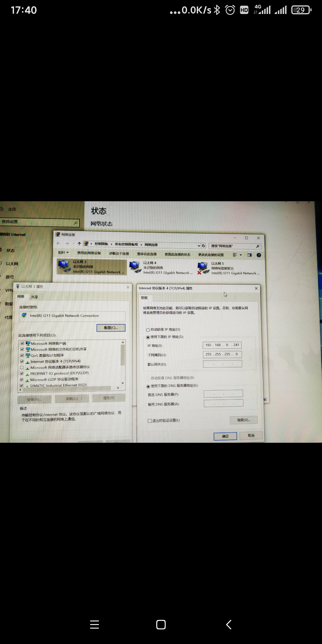Toggle the 退出时验证设置 checkbox
322x644 pixels.
pos(150,421)
